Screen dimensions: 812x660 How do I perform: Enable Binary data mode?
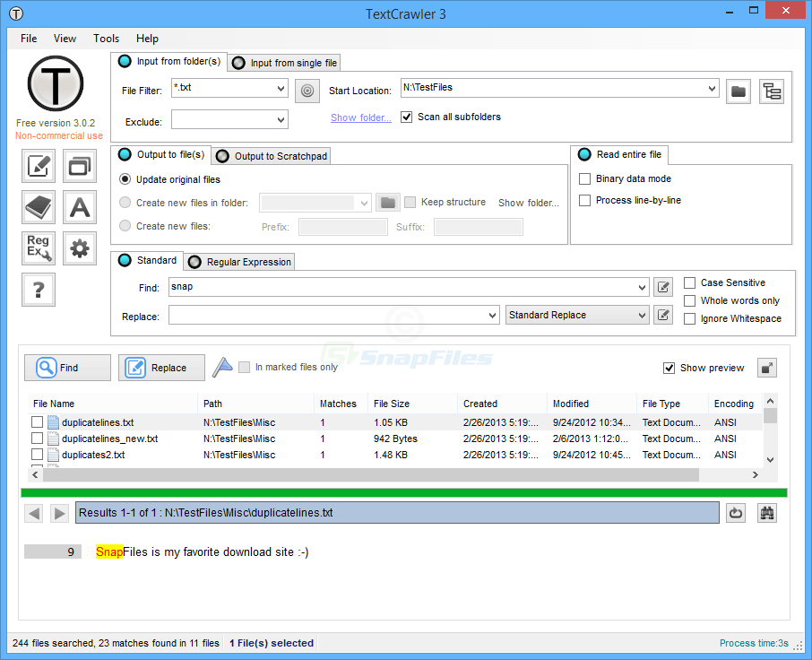584,178
